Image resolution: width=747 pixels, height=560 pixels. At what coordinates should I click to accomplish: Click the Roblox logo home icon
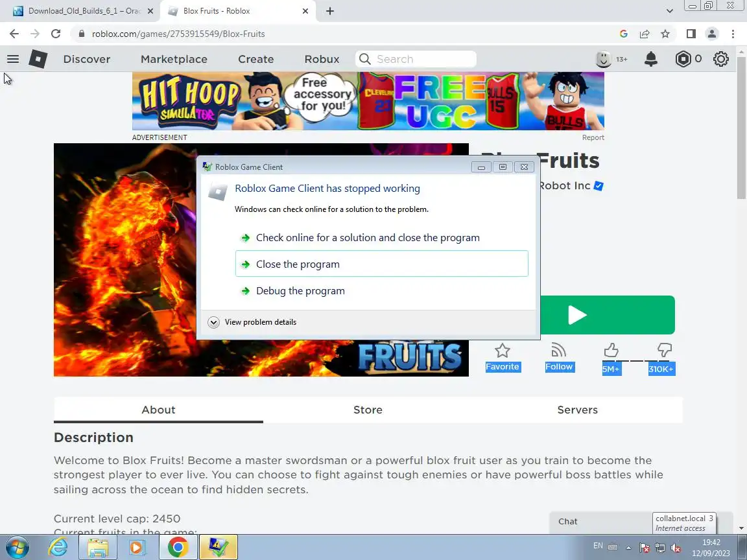(x=38, y=59)
